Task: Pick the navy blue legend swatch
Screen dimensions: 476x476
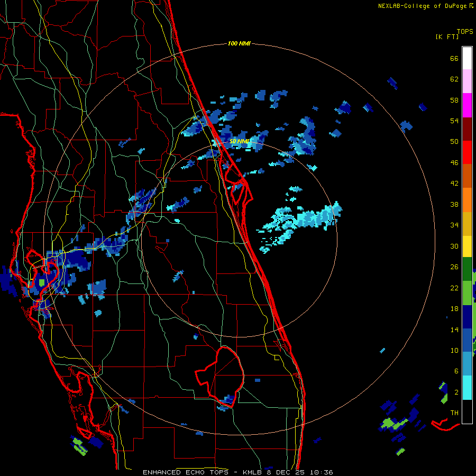Action: coord(467,317)
